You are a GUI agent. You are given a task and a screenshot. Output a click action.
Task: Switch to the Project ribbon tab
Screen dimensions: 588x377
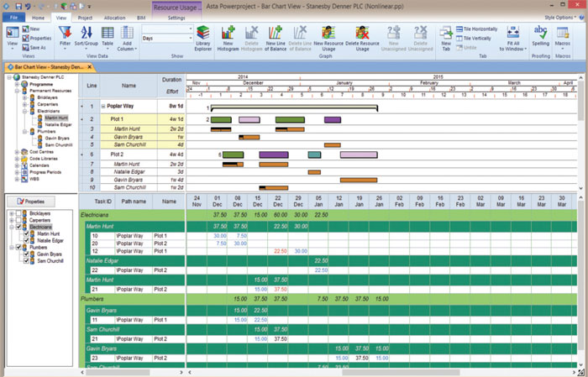(x=85, y=17)
